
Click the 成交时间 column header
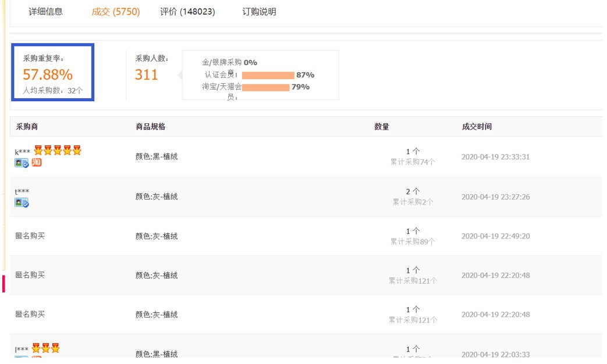476,127
